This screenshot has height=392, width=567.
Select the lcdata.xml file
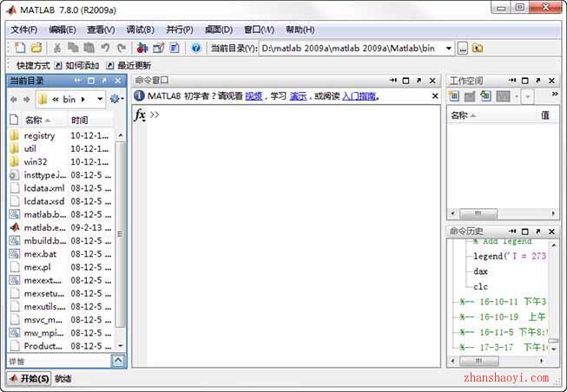44,188
